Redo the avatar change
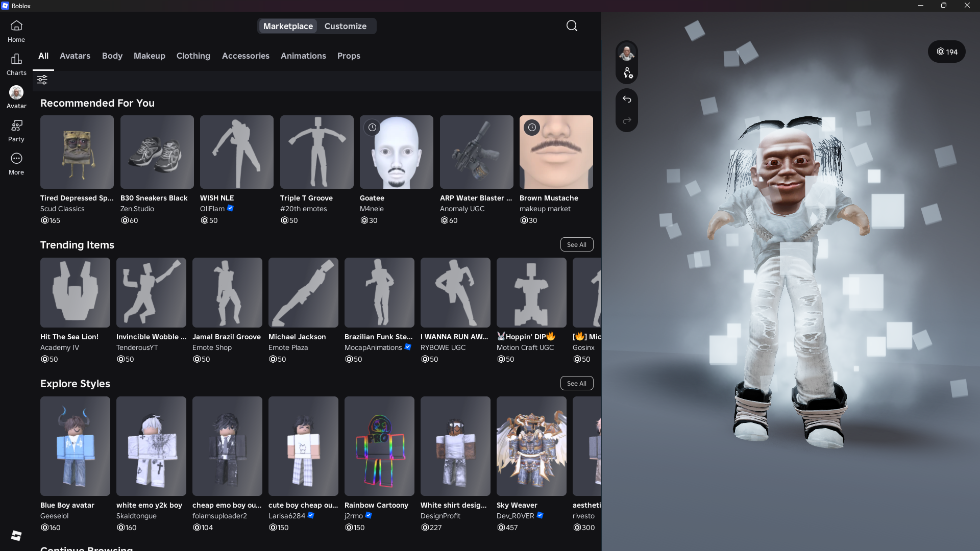Screen dimensions: 980x551 (627, 120)
